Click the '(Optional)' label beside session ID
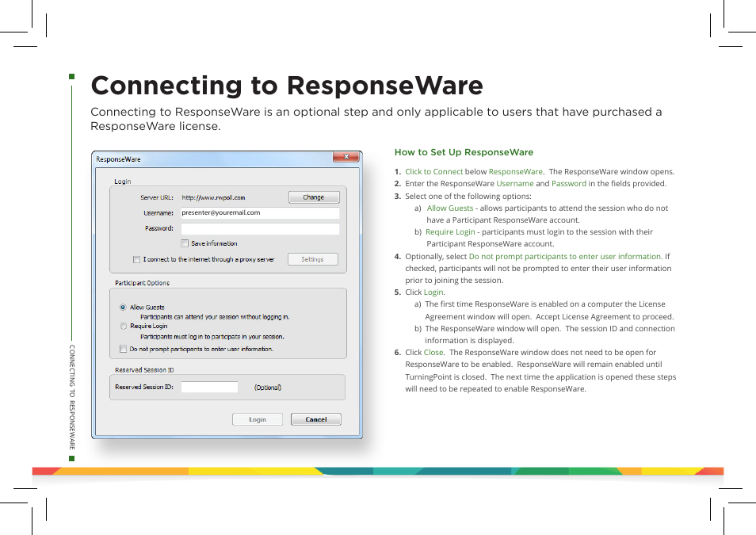This screenshot has width=756, height=535. pyautogui.click(x=268, y=388)
